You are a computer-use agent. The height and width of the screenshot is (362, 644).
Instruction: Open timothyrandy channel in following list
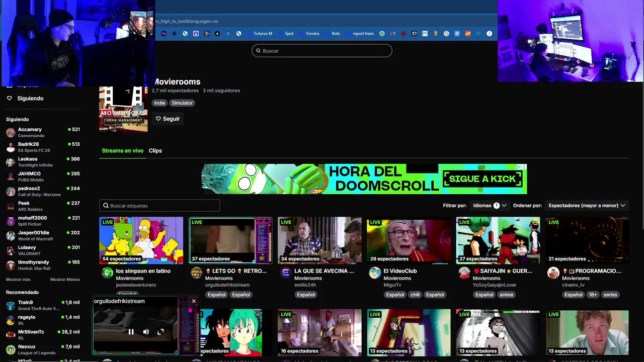coord(43,265)
